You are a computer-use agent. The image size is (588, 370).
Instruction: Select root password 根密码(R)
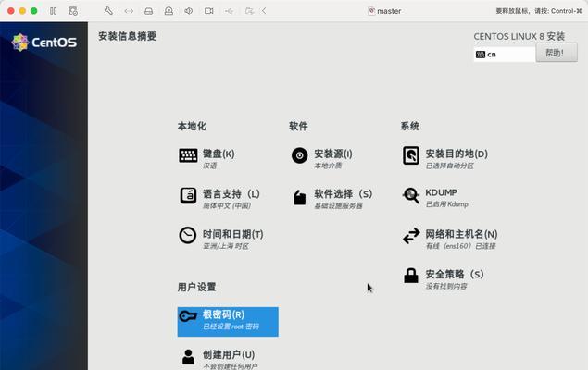(x=228, y=322)
